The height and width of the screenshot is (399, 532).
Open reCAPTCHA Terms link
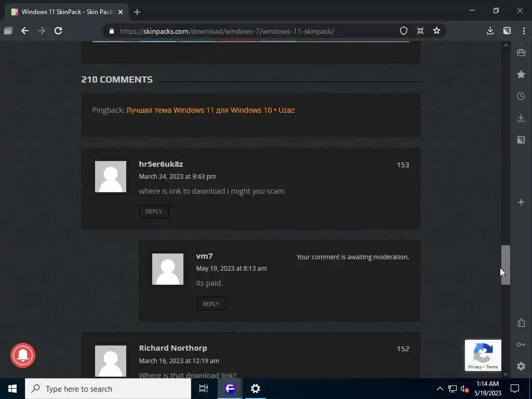click(x=492, y=367)
